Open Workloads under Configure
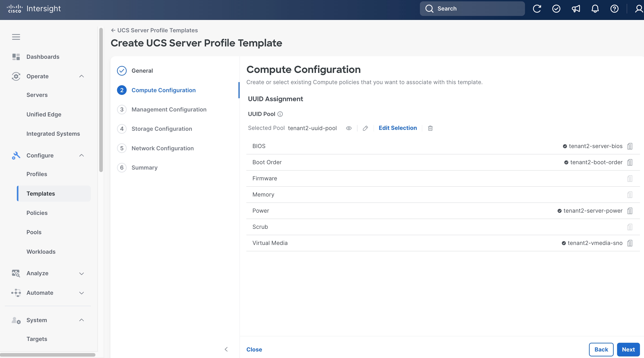 (x=41, y=252)
